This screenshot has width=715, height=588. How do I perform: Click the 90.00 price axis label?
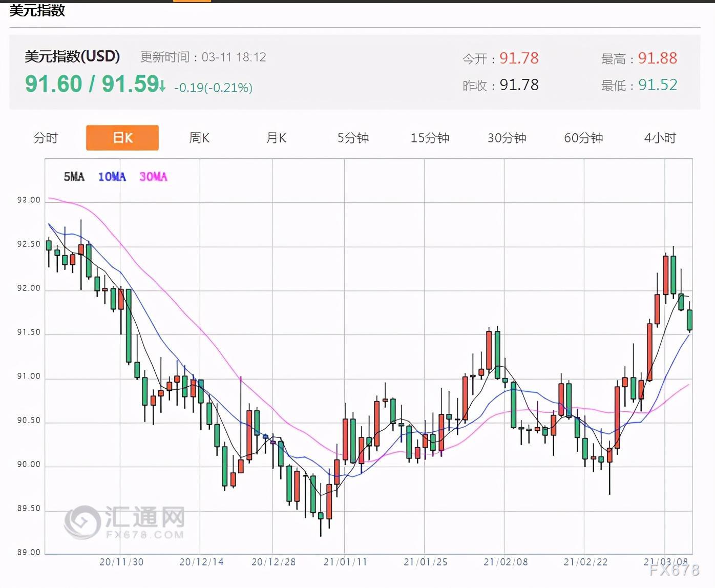point(29,464)
